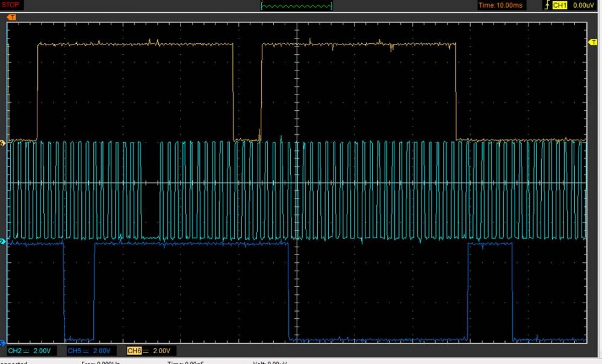The image size is (602, 364).
Task: Toggle the highlighted CH6 2.00V channel label
Action: [149, 351]
